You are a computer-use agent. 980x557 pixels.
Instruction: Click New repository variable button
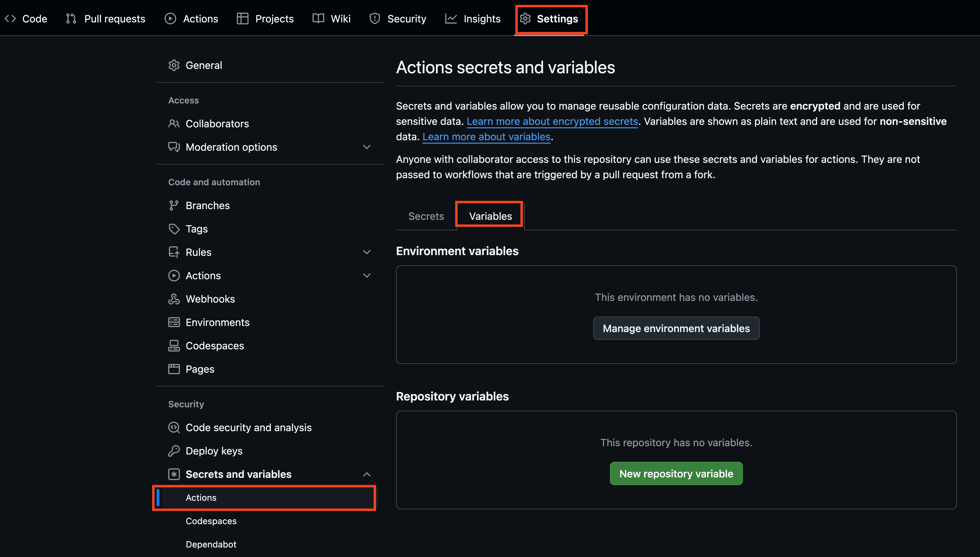(676, 473)
